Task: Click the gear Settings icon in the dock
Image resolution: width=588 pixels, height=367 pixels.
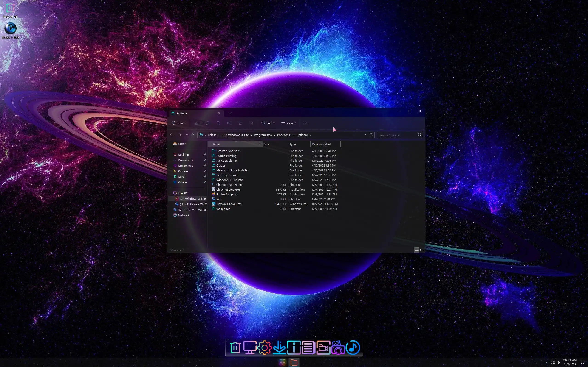Action: pyautogui.click(x=264, y=348)
